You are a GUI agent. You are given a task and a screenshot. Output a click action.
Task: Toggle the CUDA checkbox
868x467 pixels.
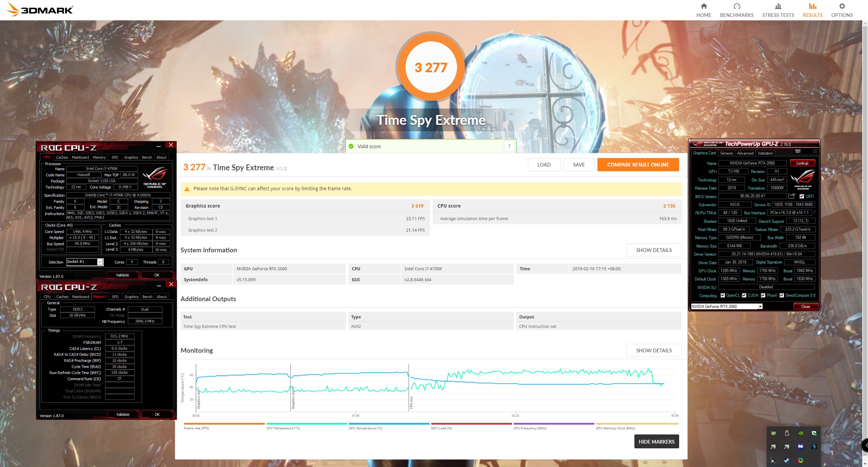[x=744, y=295]
